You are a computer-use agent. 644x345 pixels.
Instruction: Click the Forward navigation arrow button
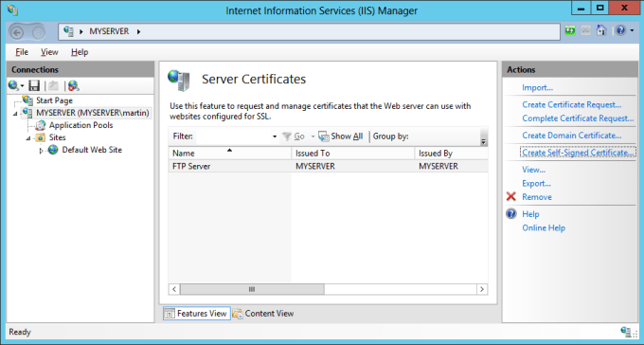pyautogui.click(x=38, y=32)
